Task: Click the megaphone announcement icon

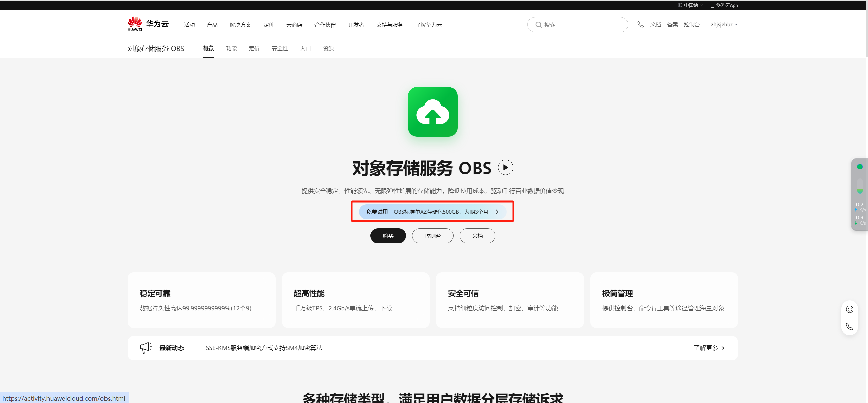Action: [x=146, y=348]
